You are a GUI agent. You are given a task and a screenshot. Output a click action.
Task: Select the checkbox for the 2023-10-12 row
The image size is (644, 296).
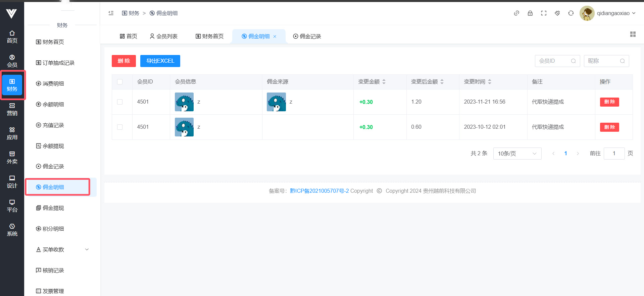120,127
